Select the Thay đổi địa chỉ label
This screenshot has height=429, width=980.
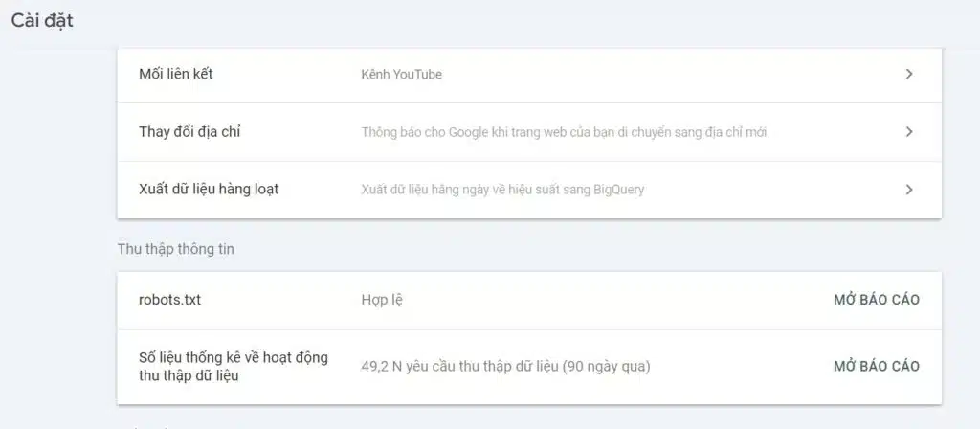click(x=189, y=132)
